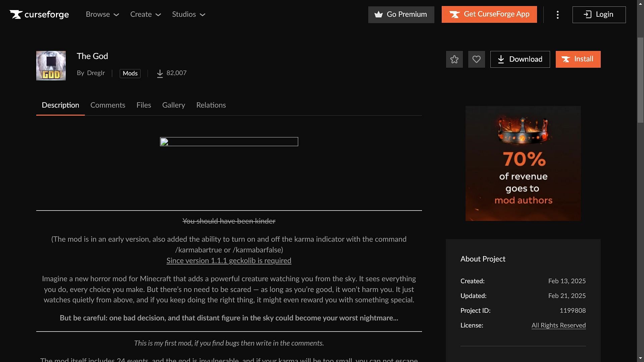
Task: Click the three-dot more options menu icon
Action: pos(558,15)
